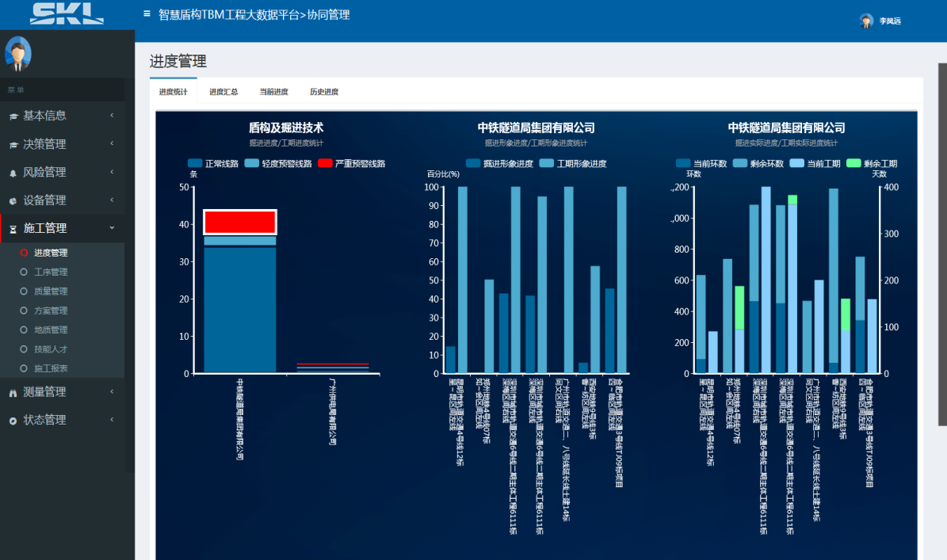Image resolution: width=947 pixels, height=560 pixels.
Task: Click the page vertical scrollbar
Action: click(x=942, y=245)
